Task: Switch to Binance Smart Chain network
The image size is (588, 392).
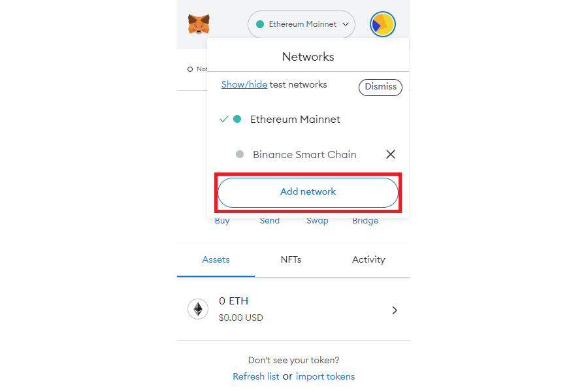Action: [x=304, y=155]
